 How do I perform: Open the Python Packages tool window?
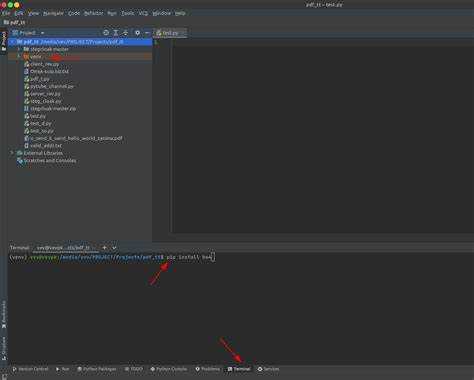[97, 369]
